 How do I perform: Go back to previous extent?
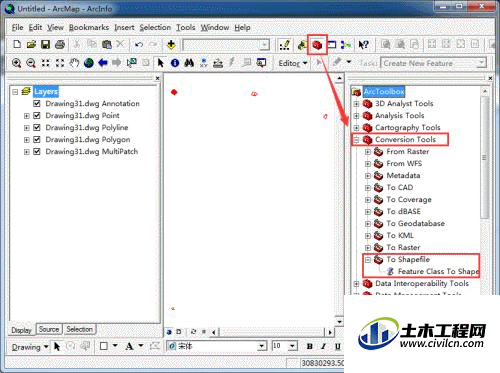coord(103,63)
